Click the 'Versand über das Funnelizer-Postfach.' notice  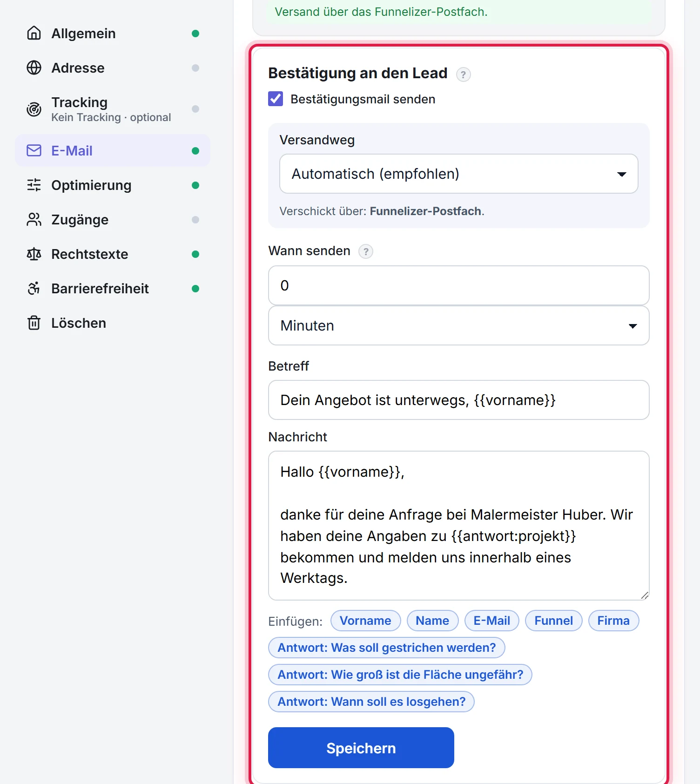pyautogui.click(x=381, y=12)
